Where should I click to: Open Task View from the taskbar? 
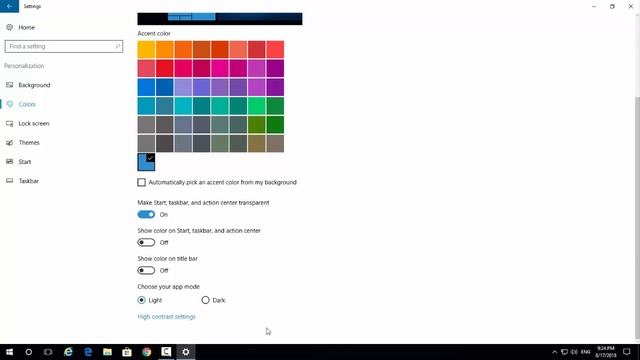coord(48,352)
